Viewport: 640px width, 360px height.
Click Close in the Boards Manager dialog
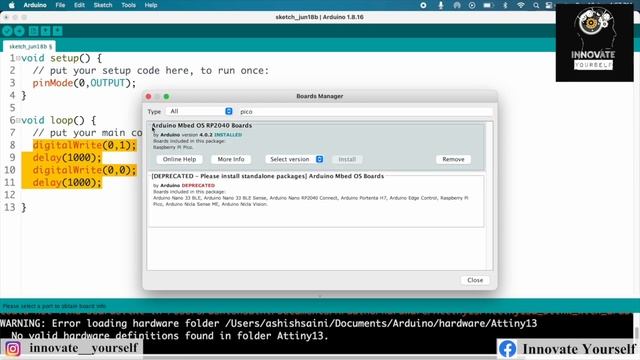click(475, 280)
